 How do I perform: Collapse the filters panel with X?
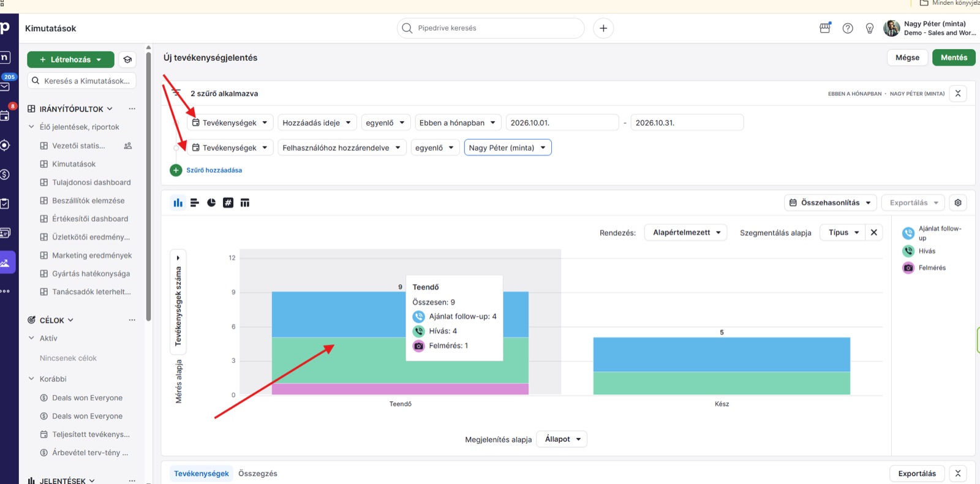(x=958, y=94)
